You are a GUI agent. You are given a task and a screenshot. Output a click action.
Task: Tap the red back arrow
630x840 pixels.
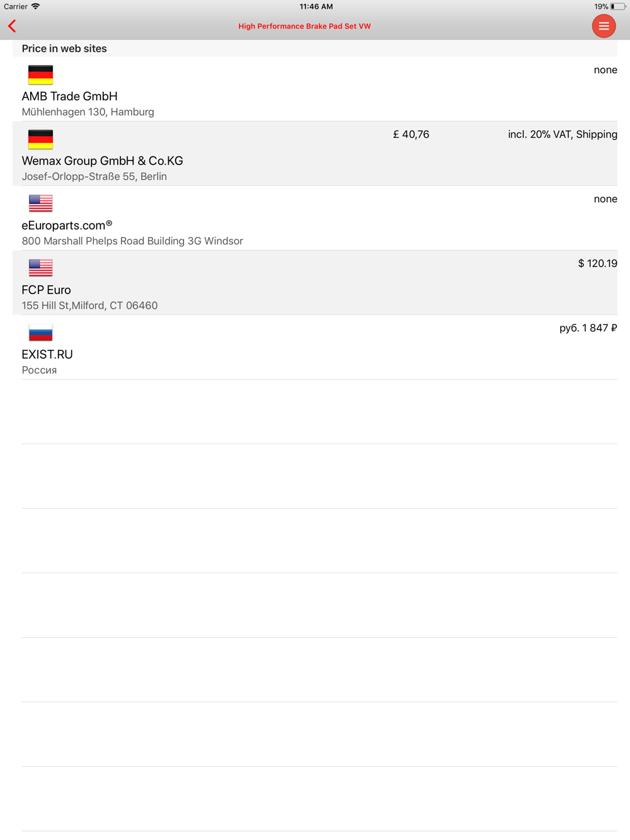[x=12, y=26]
